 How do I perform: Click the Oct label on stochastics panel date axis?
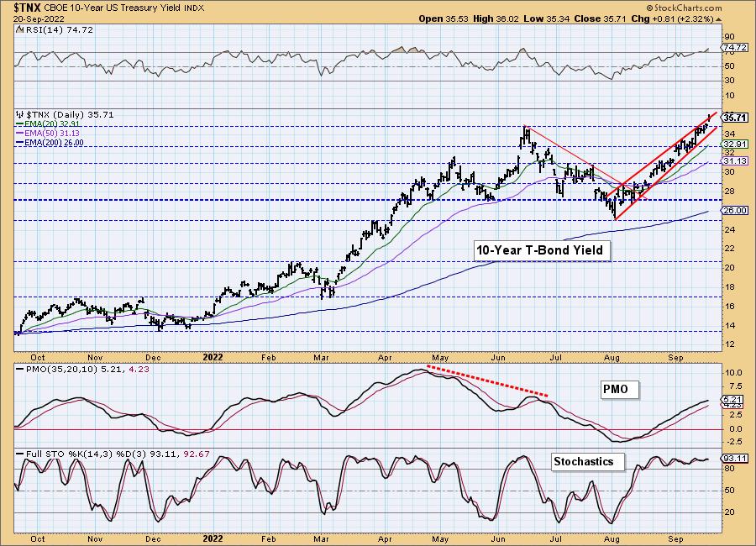coord(37,538)
